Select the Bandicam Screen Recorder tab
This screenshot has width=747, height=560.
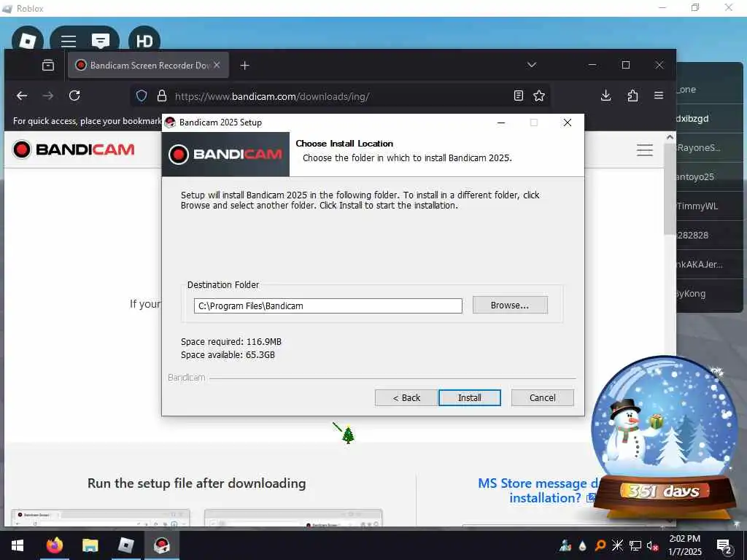(x=148, y=65)
